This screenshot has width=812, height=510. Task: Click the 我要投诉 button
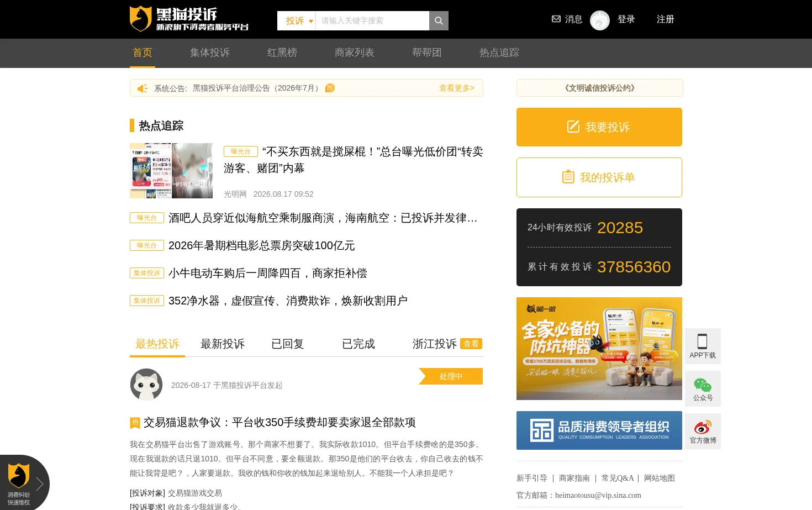[599, 127]
